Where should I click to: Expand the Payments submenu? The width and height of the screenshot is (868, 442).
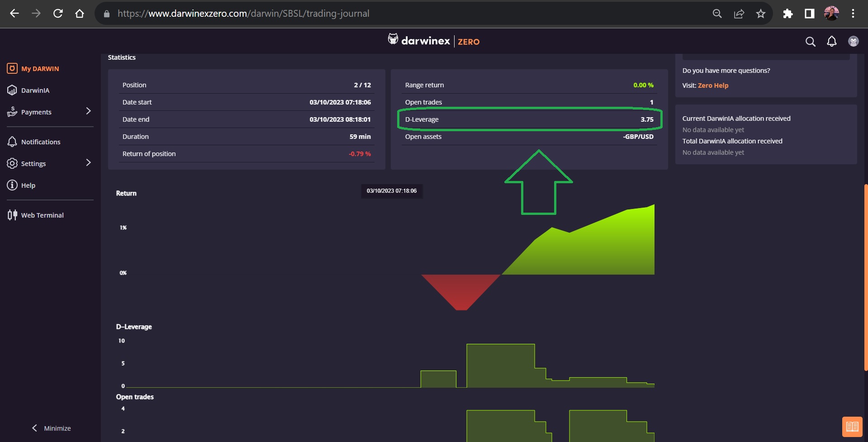[x=88, y=111]
